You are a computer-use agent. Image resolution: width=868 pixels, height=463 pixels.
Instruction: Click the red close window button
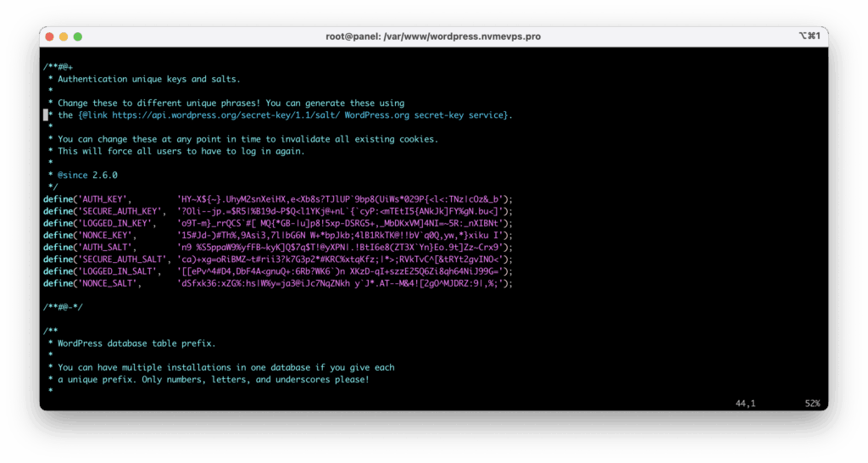click(x=50, y=36)
